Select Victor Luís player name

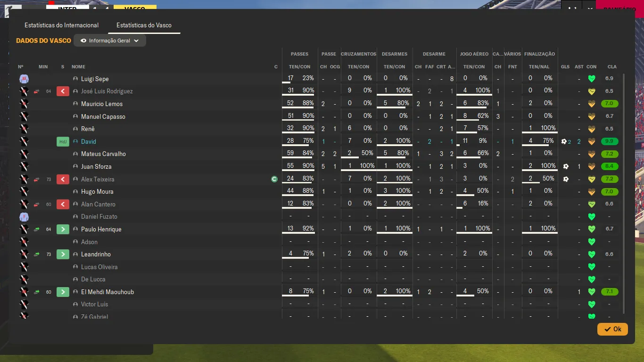(x=95, y=304)
